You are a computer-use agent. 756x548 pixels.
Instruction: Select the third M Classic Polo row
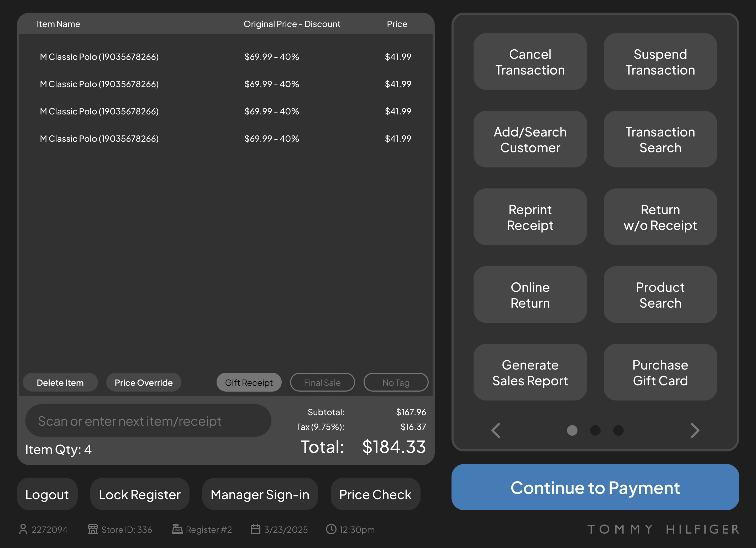coord(226,111)
